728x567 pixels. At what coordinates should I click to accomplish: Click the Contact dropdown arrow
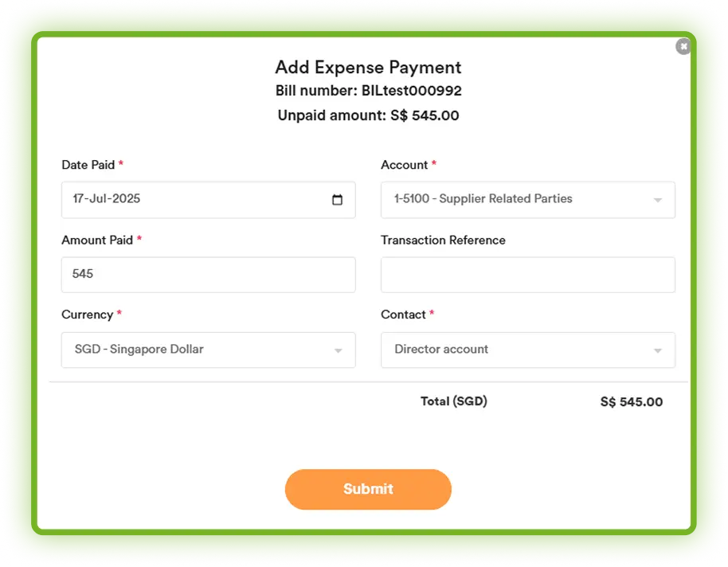657,350
